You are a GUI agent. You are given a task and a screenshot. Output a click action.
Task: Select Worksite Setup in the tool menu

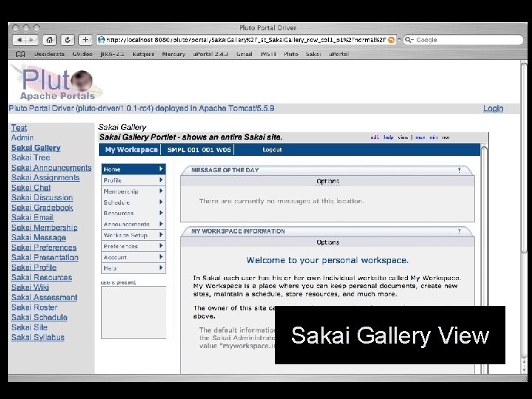134,235
